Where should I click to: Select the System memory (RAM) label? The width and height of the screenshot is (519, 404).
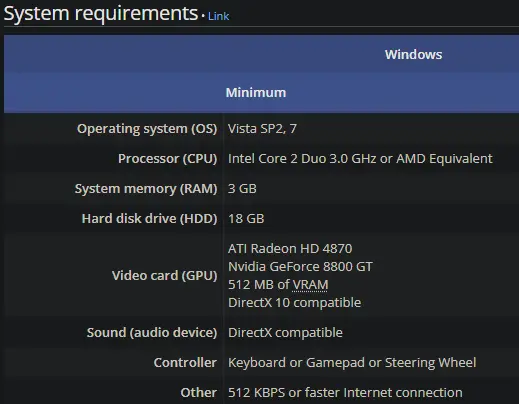(146, 189)
